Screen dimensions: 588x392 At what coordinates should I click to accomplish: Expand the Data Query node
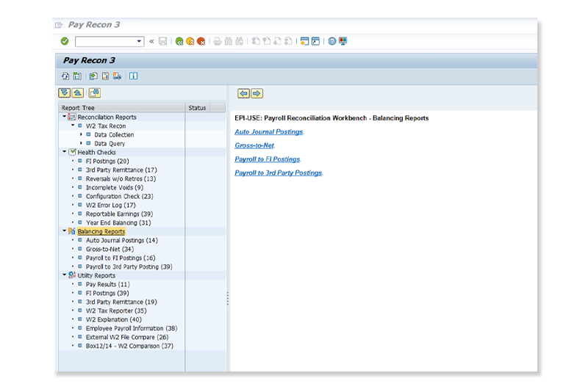[x=81, y=143]
